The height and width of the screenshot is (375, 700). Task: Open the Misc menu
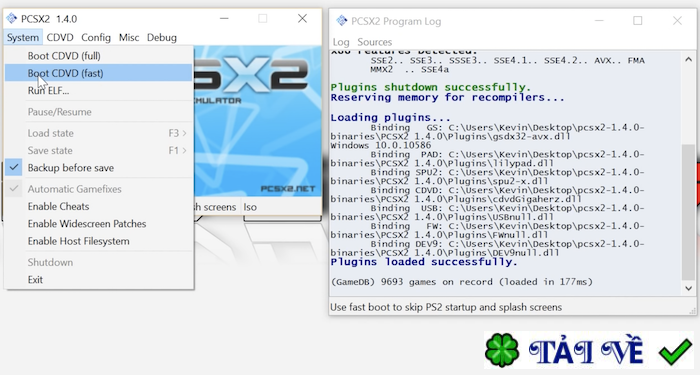129,38
